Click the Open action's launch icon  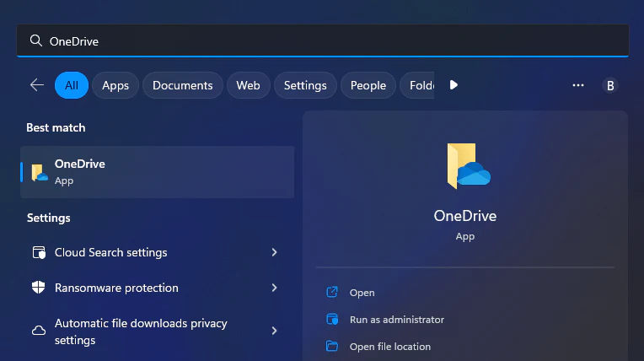332,292
